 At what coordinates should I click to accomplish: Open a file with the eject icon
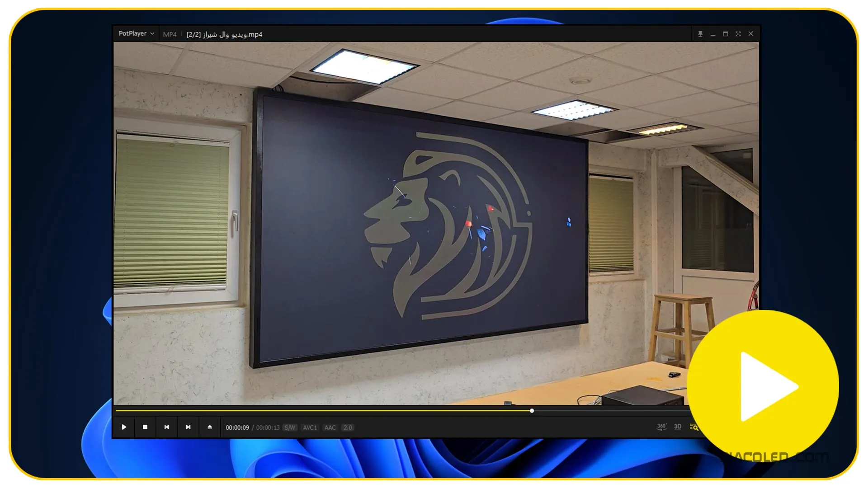[210, 427]
